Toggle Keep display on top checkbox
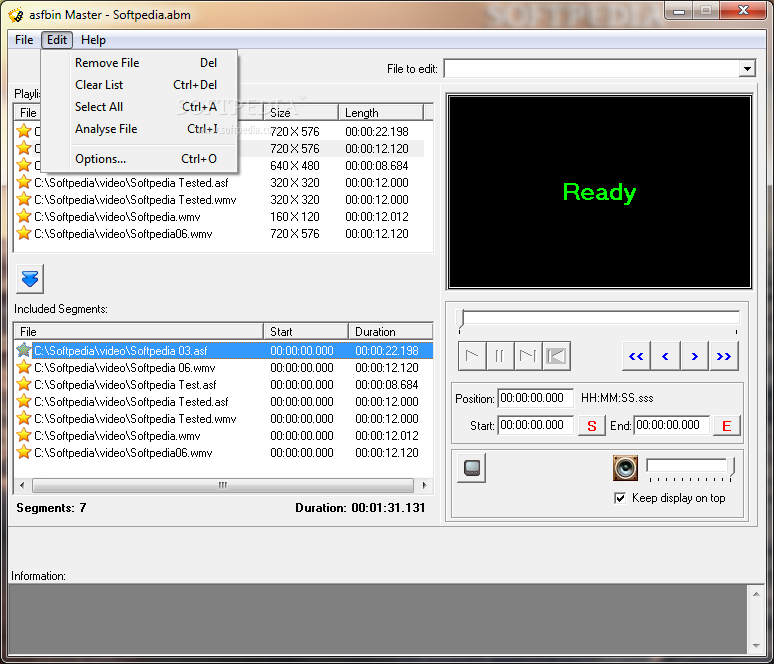 click(620, 498)
